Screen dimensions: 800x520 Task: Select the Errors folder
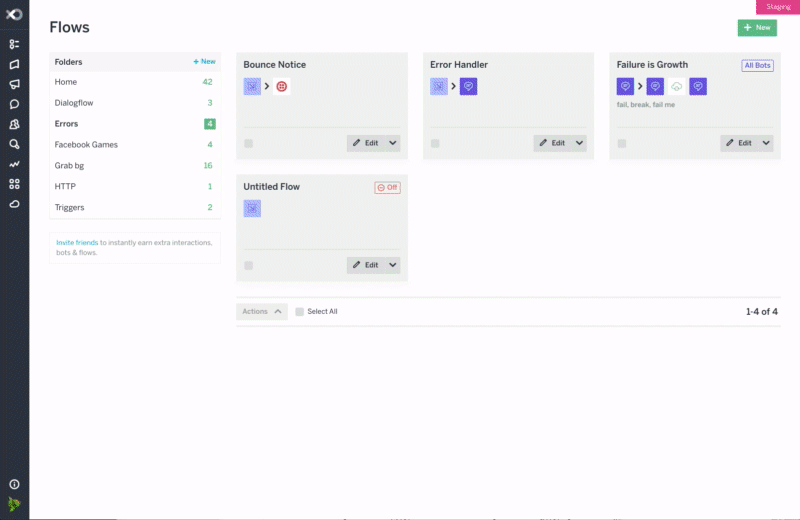(135, 123)
